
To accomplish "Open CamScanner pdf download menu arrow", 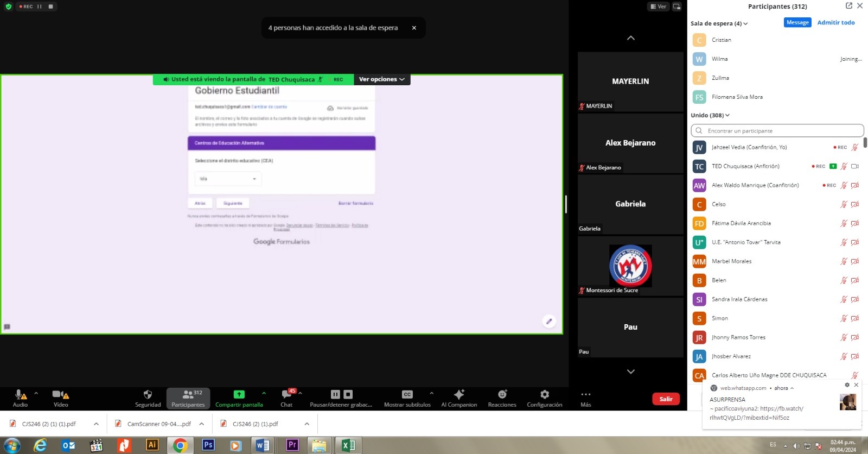I will point(201,424).
